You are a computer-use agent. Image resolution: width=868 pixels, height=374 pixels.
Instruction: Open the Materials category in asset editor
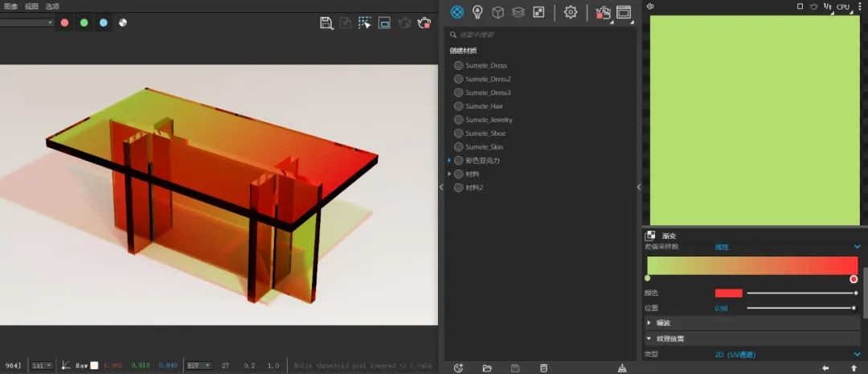457,11
